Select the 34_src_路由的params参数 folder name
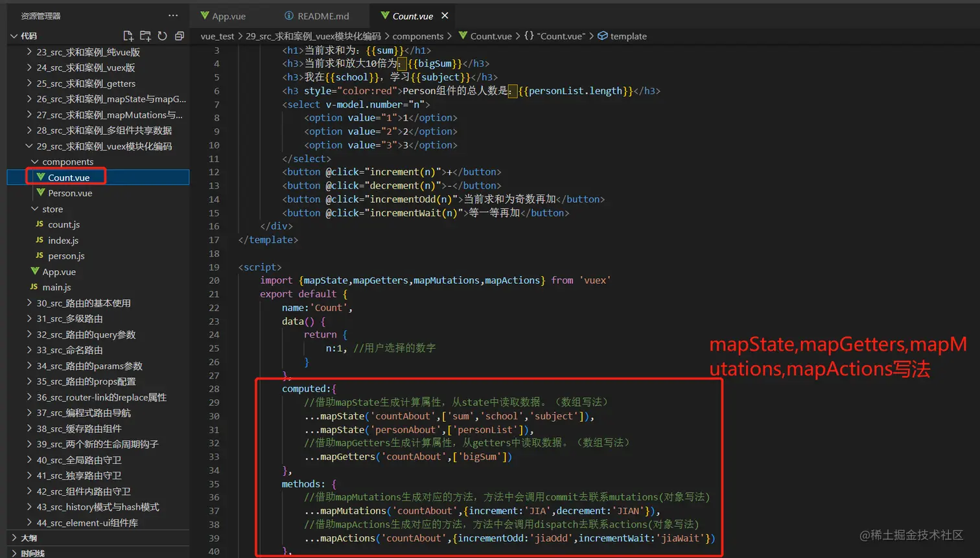Viewport: 980px width, 558px height. point(89,366)
